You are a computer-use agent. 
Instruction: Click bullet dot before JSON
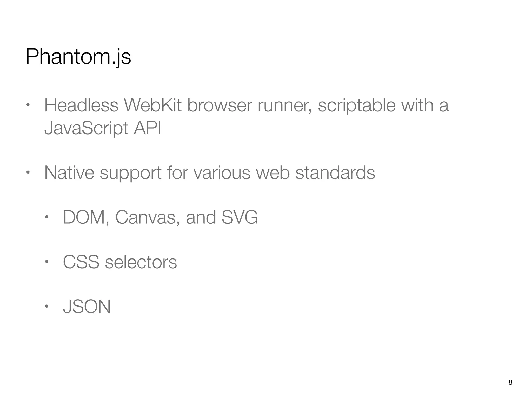coord(46,306)
